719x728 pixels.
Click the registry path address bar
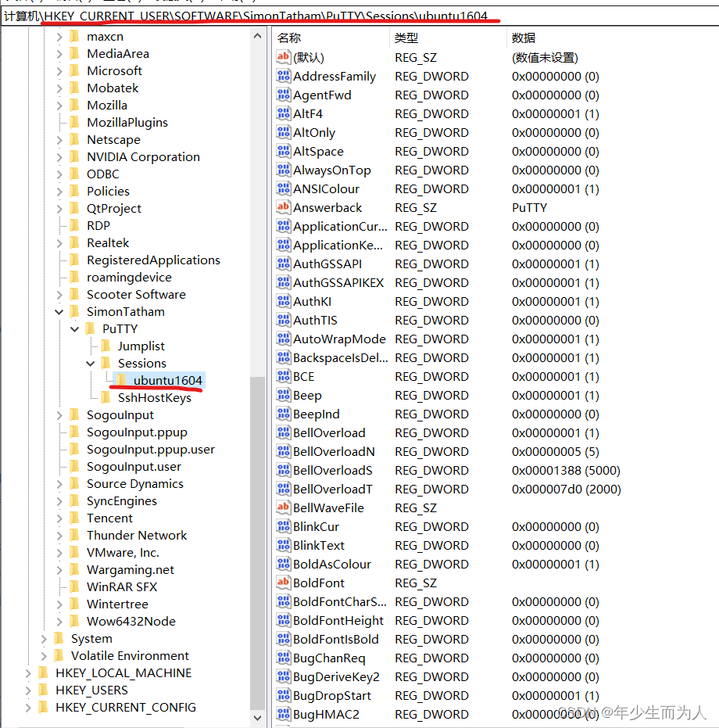(359, 16)
